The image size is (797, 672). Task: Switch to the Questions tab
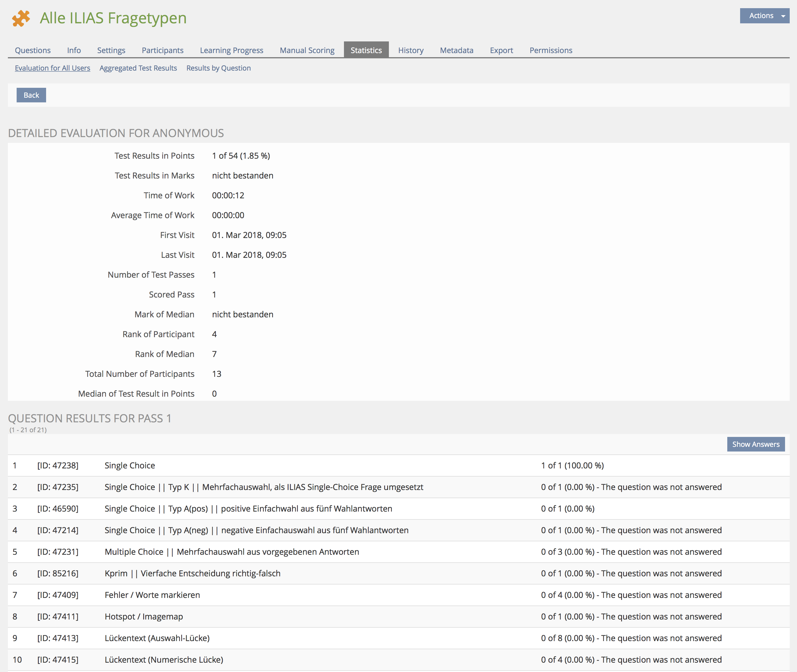point(33,50)
